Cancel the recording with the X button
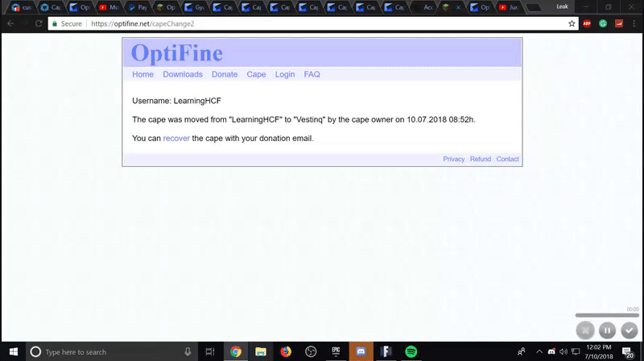This screenshot has height=361, width=644. coord(585,330)
